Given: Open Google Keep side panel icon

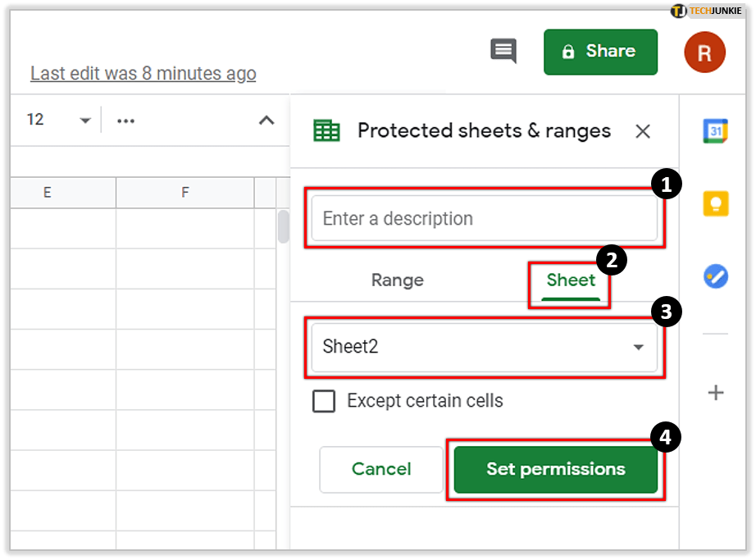Looking at the screenshot, I should [x=715, y=203].
